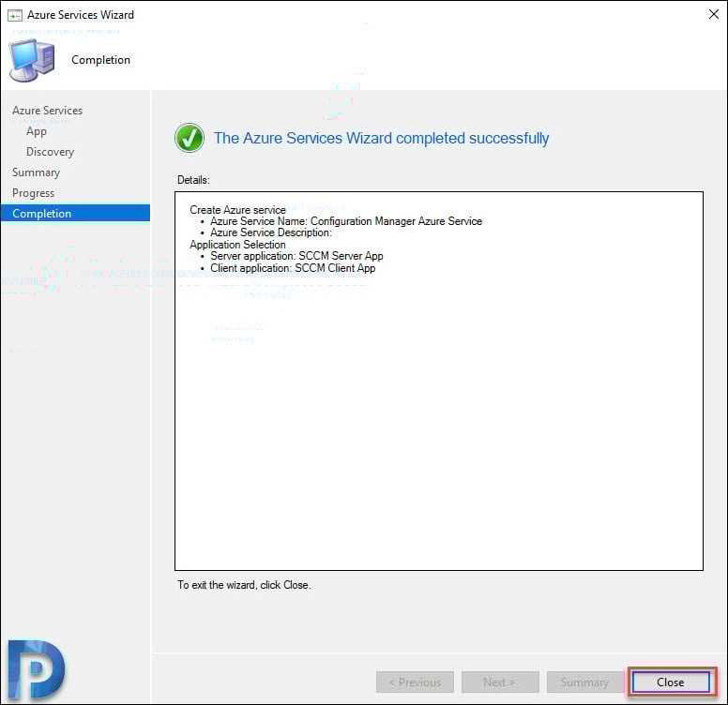728x705 pixels.
Task: Click the Close button to exit wizard
Action: [671, 682]
